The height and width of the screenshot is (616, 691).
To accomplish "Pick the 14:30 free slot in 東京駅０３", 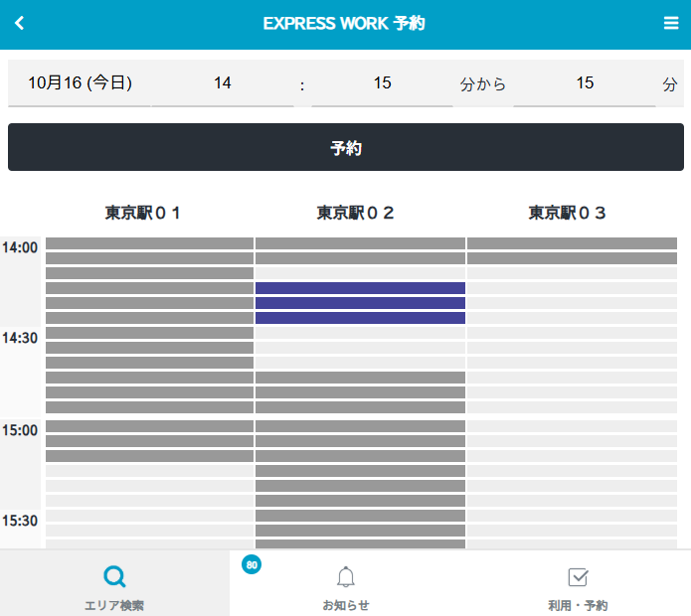I will pos(572,334).
